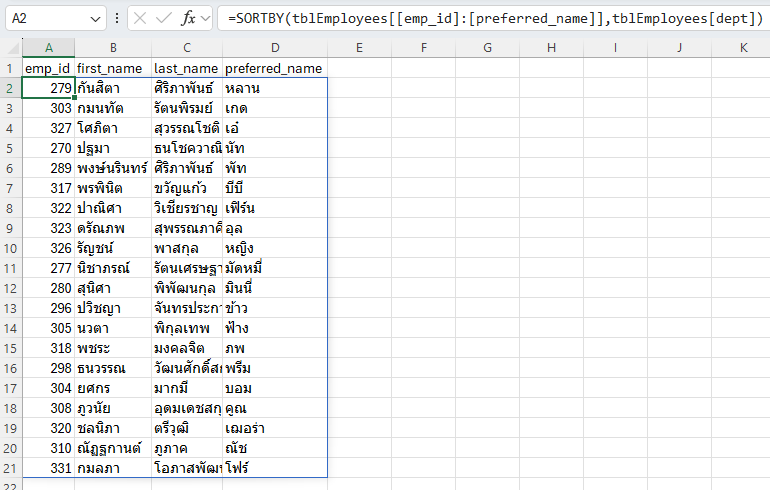Select cell containing emp_id 296
This screenshot has width=770, height=490.
pos(49,308)
